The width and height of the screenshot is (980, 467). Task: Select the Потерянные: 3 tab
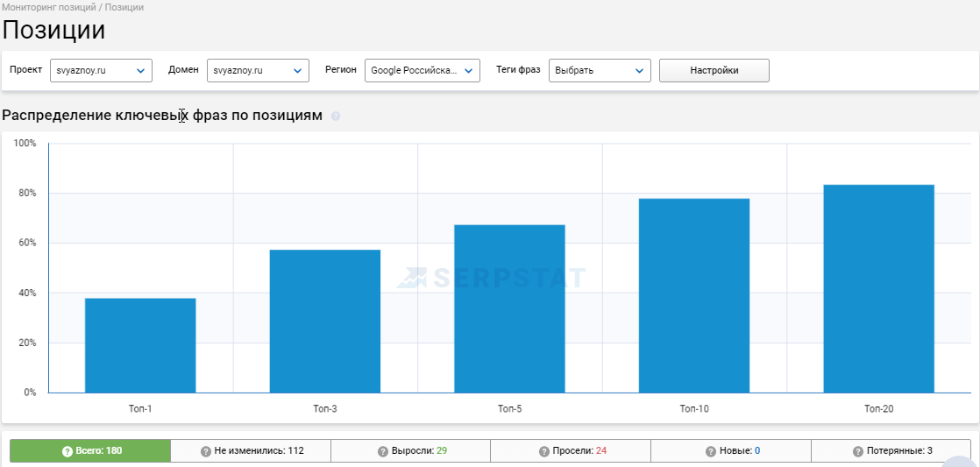[891, 450]
